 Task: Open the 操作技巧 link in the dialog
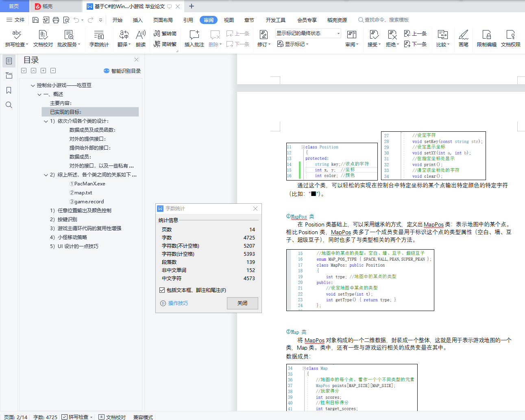[x=178, y=303]
